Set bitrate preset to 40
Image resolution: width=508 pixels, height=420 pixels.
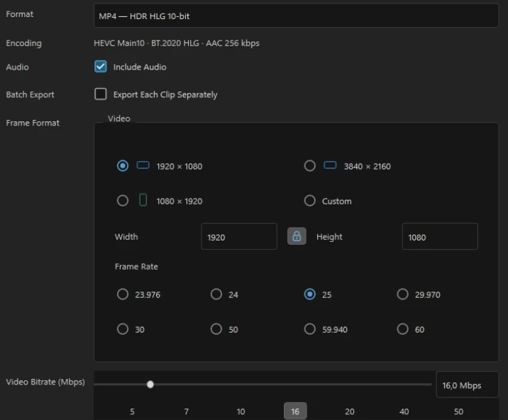pyautogui.click(x=404, y=411)
